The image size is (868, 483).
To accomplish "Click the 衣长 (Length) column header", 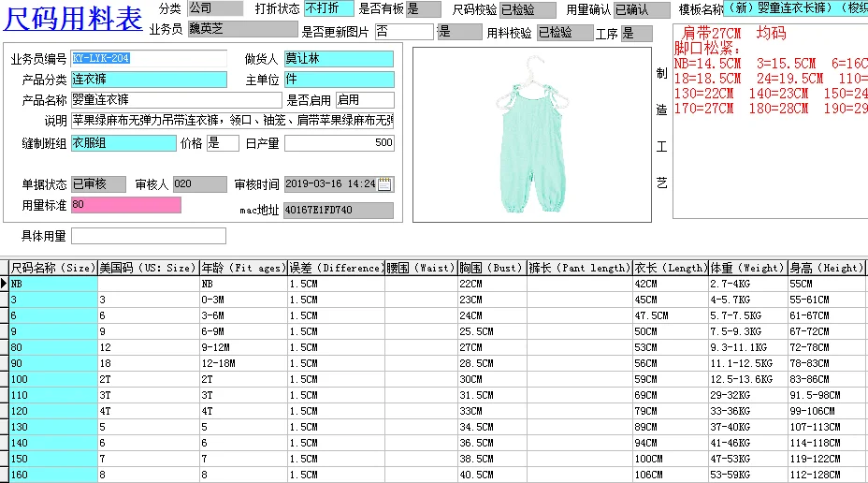I will (671, 268).
